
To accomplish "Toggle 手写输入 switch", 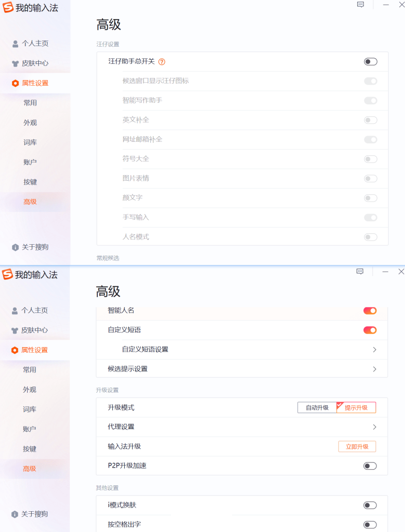I will point(370,218).
